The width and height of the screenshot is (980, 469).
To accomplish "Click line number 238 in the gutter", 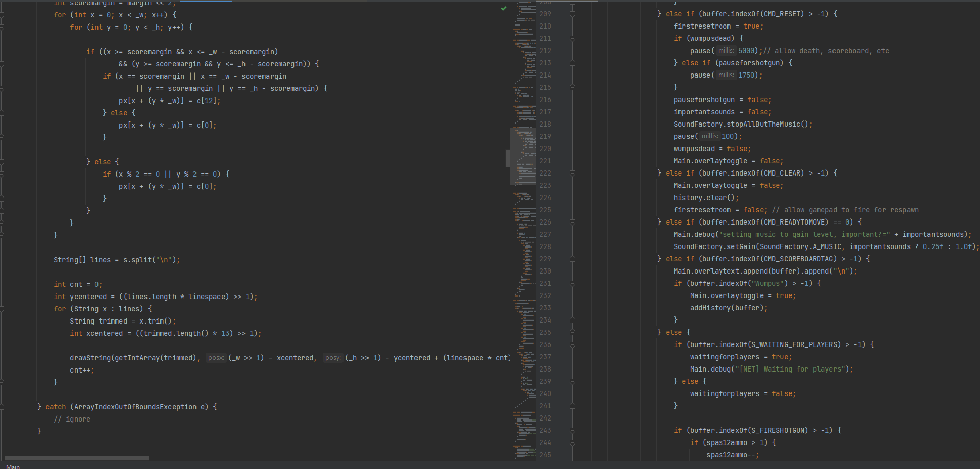I will point(545,369).
